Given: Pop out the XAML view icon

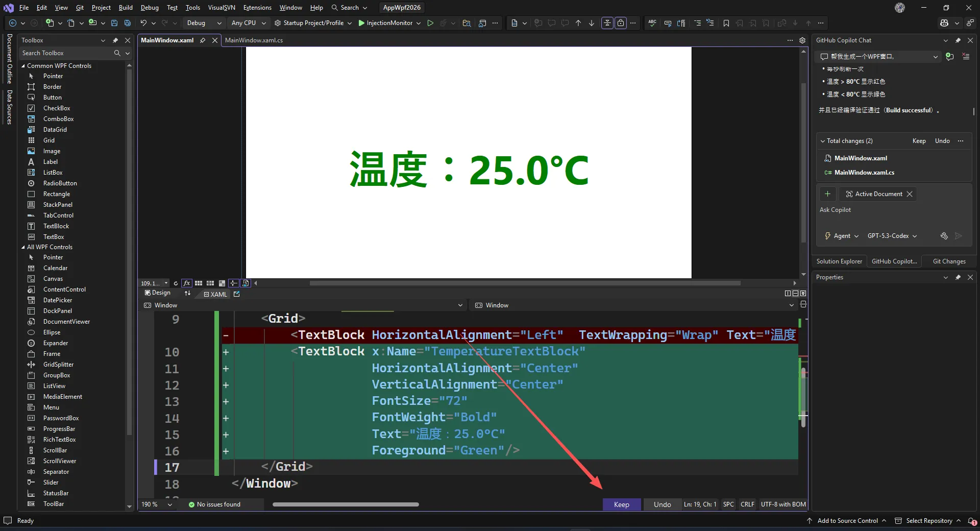Looking at the screenshot, I should click(x=236, y=294).
